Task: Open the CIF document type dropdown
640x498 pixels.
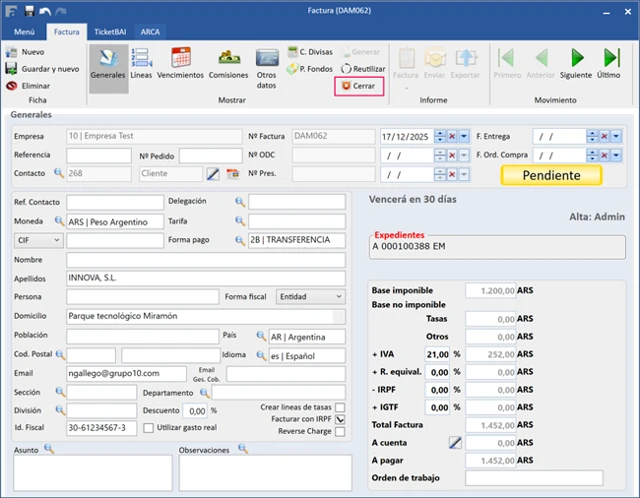Action: pyautogui.click(x=56, y=240)
